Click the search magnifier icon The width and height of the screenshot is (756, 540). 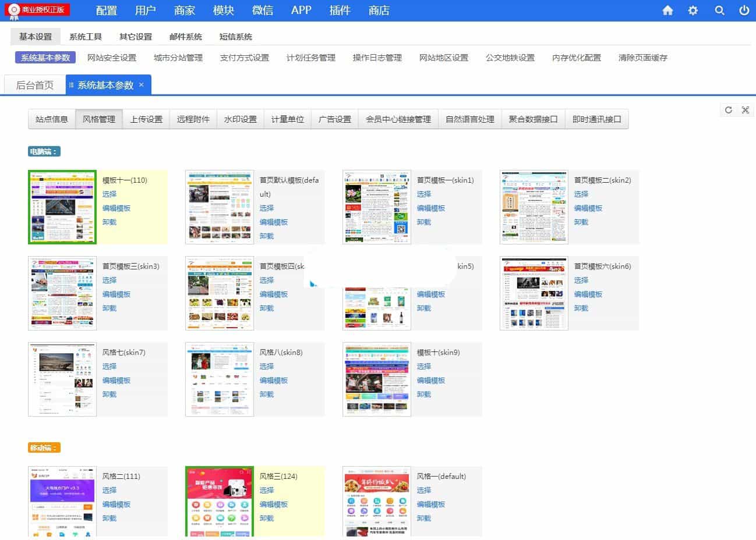coord(719,10)
